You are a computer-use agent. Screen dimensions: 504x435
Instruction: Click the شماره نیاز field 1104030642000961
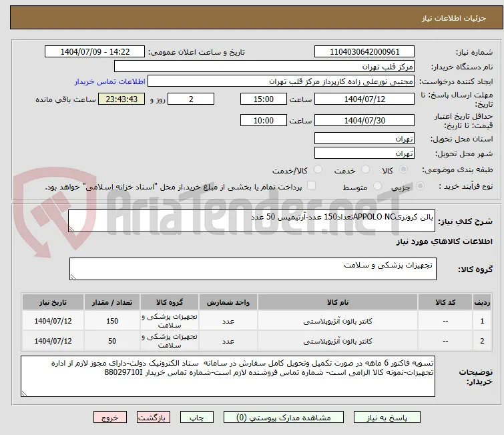click(364, 52)
